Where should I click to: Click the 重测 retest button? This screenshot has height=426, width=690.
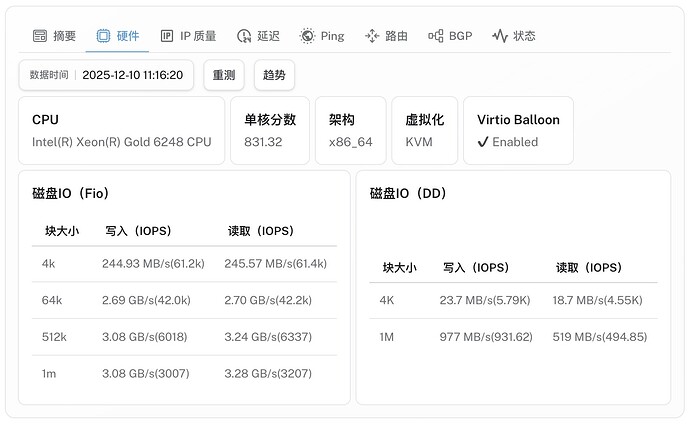tap(224, 75)
